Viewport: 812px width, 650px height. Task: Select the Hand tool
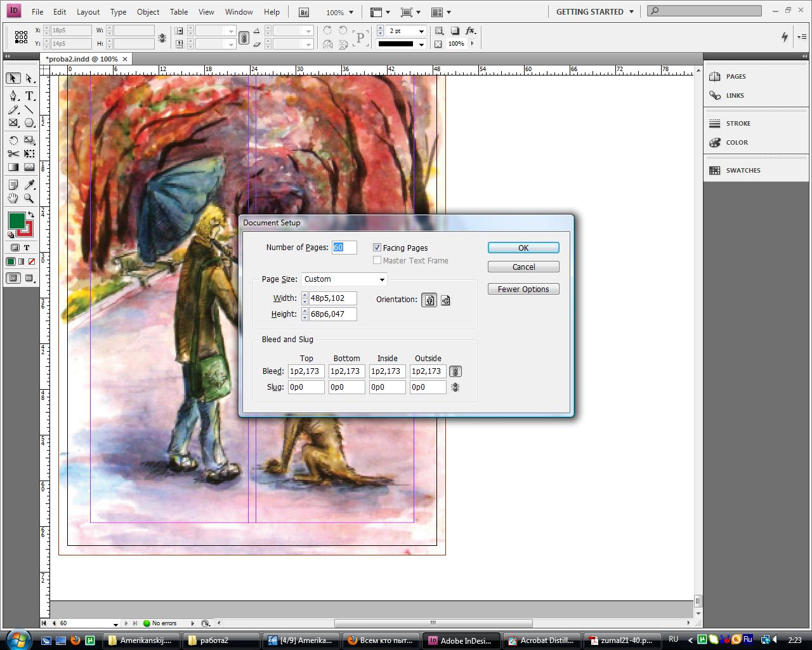coord(13,198)
